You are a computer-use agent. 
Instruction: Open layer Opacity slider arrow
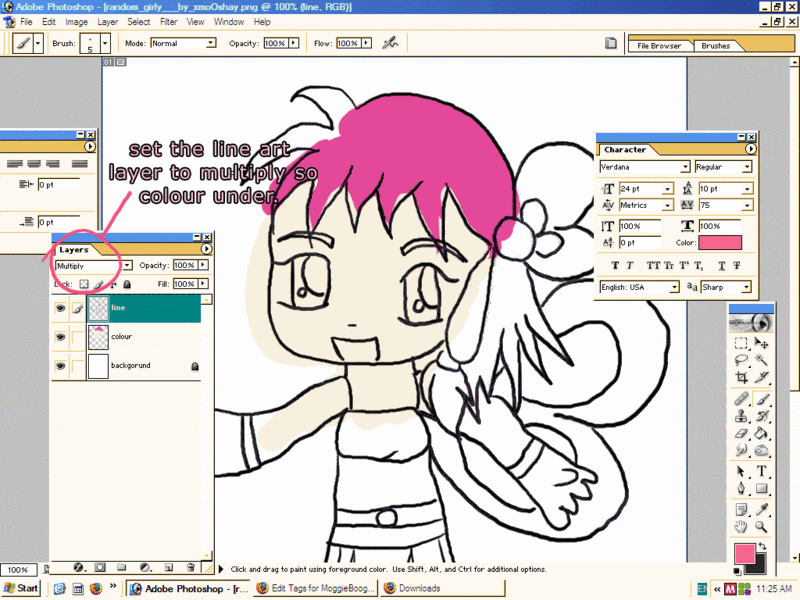click(x=204, y=265)
